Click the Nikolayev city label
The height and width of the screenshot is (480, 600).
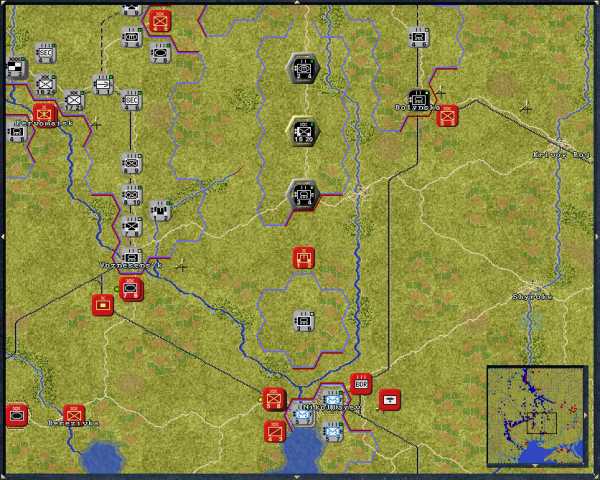pos(331,408)
